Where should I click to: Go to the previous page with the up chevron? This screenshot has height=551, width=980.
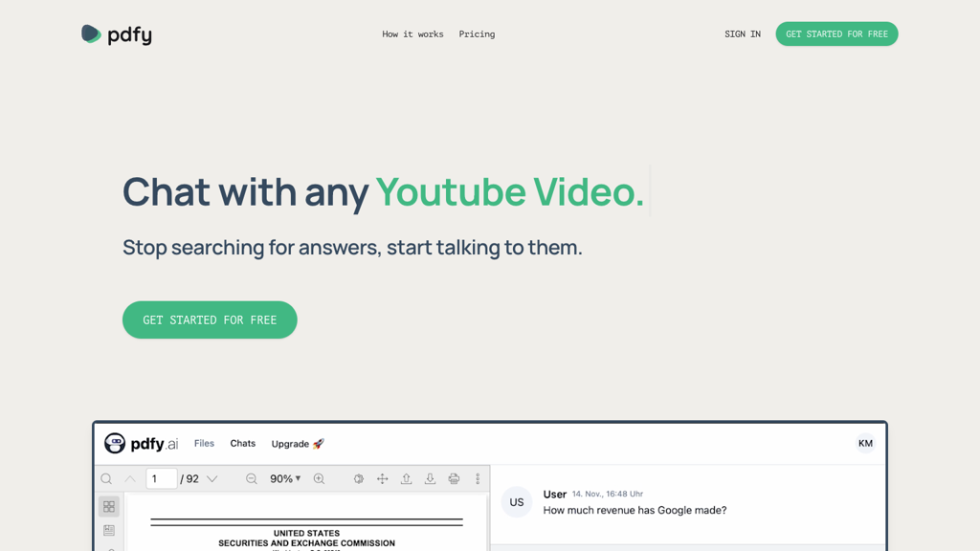(x=130, y=479)
